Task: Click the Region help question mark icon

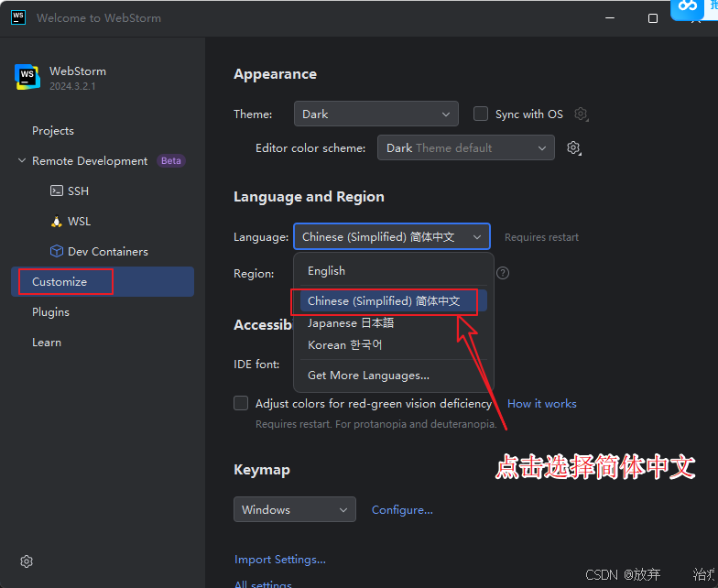Action: click(503, 273)
